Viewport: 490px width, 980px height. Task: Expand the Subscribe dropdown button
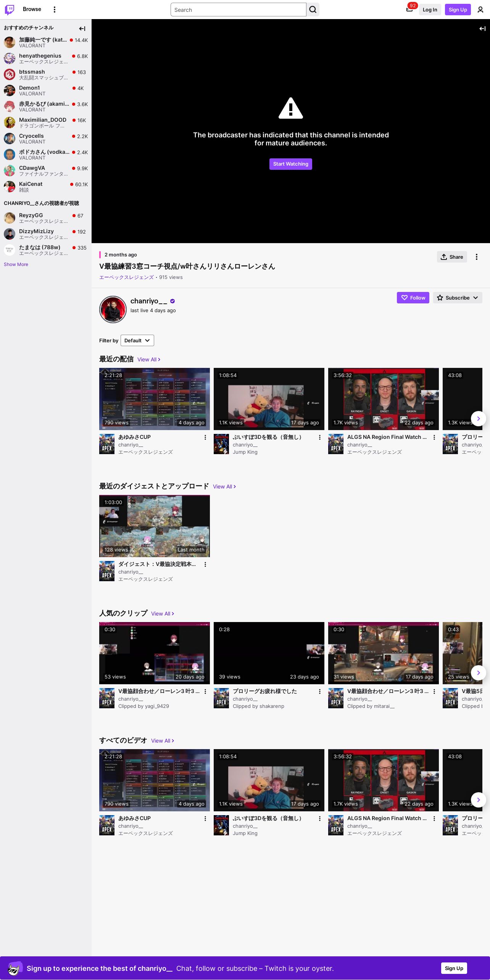coord(458,298)
